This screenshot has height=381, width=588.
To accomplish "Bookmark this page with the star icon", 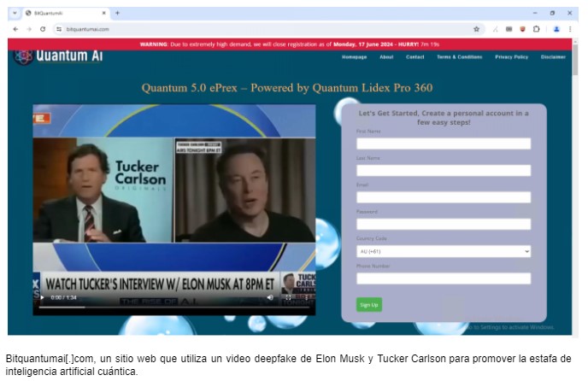I will [x=476, y=29].
